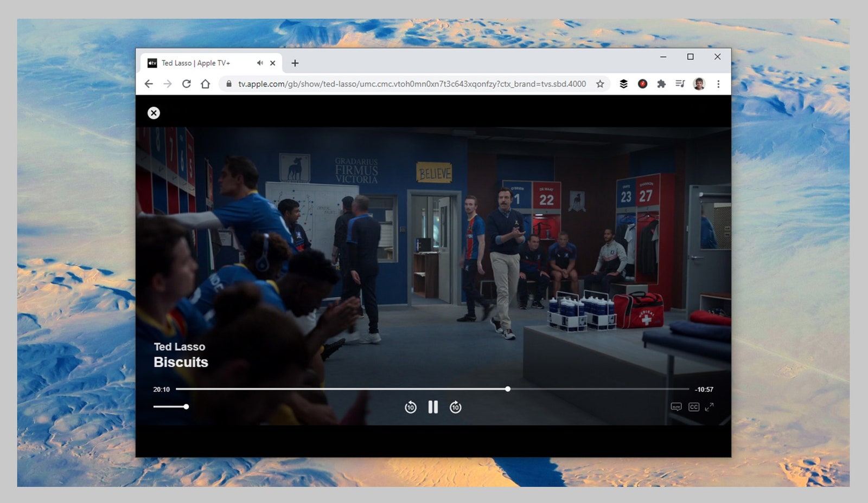Go forward in browser history
The image size is (868, 503).
pos(168,83)
